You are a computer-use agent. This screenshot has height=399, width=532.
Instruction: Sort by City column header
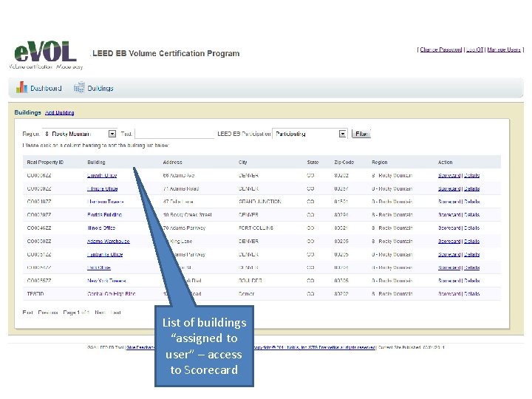click(x=242, y=162)
